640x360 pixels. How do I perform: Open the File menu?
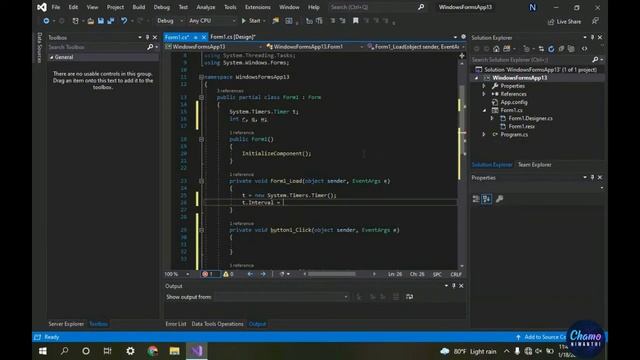[x=56, y=7]
